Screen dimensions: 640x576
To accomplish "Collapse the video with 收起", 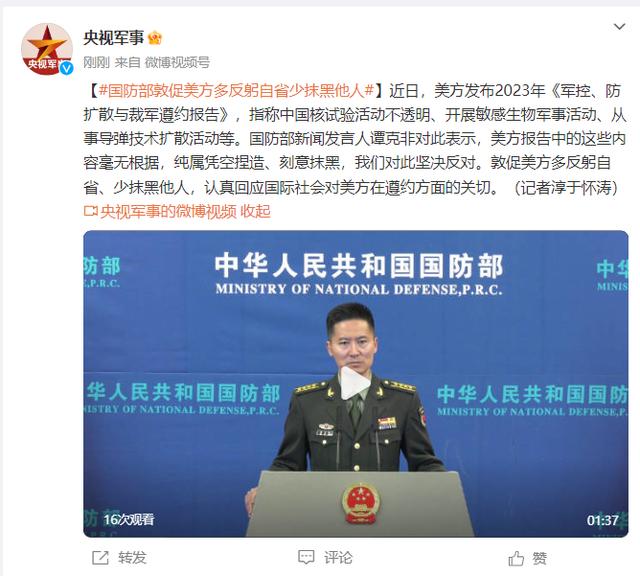I will [x=256, y=211].
